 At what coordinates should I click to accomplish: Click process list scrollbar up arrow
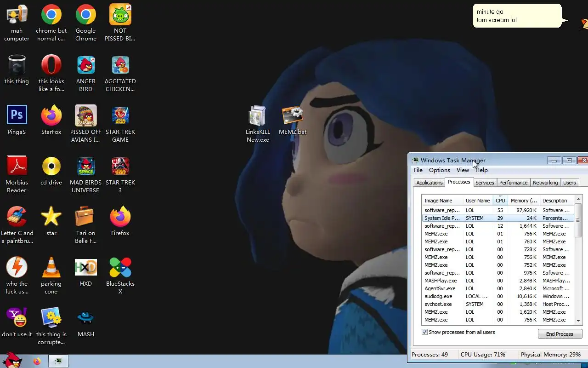tap(578, 199)
